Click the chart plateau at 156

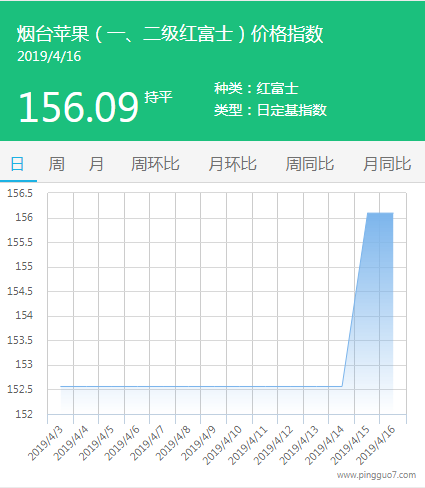coord(380,213)
